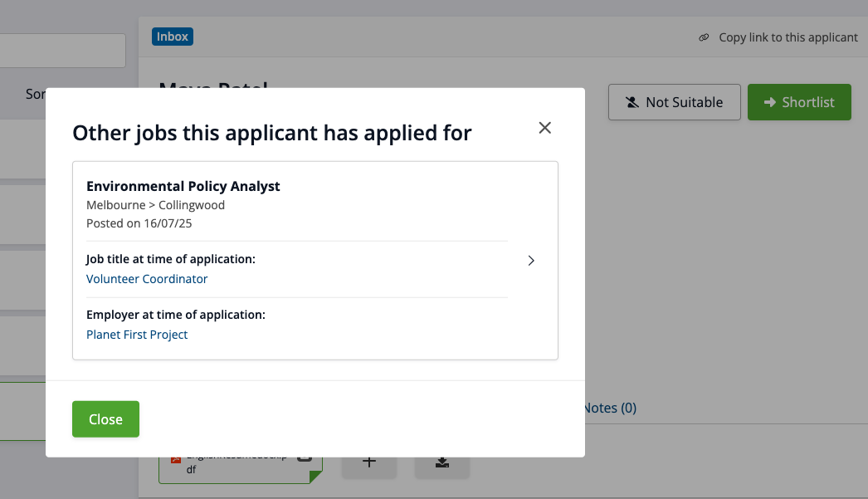Click the search input field at top left
Viewport: 868px width, 499px height.
coord(62,51)
